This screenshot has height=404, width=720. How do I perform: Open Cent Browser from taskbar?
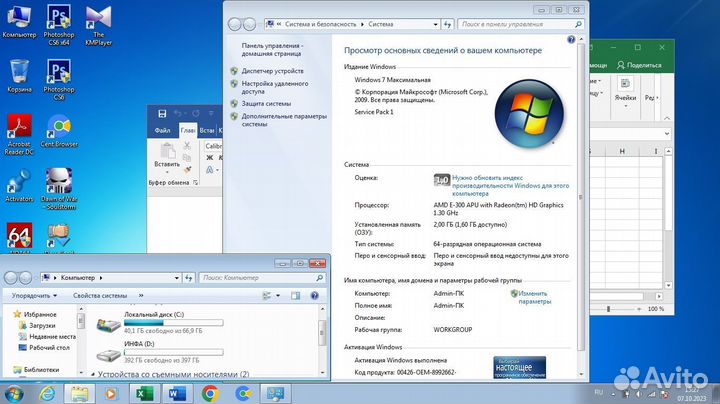[243, 394]
